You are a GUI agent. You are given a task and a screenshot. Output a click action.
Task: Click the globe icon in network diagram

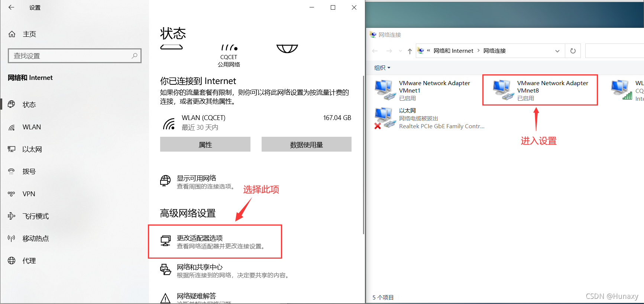[287, 49]
